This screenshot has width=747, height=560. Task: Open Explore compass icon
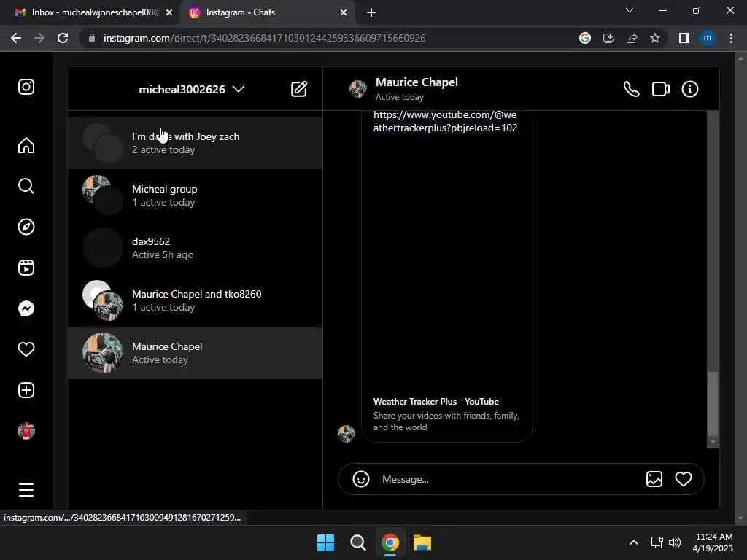[x=26, y=227]
